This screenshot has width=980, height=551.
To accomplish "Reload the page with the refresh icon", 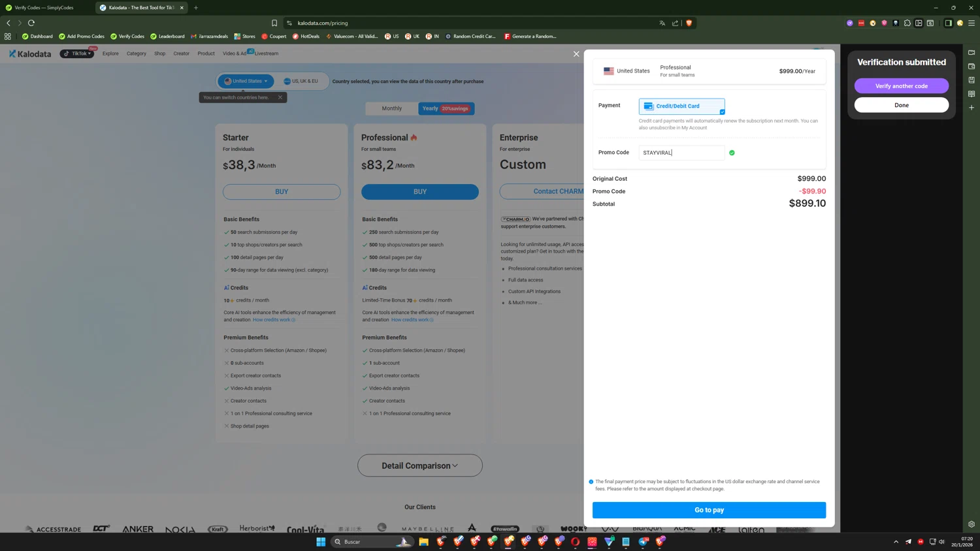I will [31, 23].
